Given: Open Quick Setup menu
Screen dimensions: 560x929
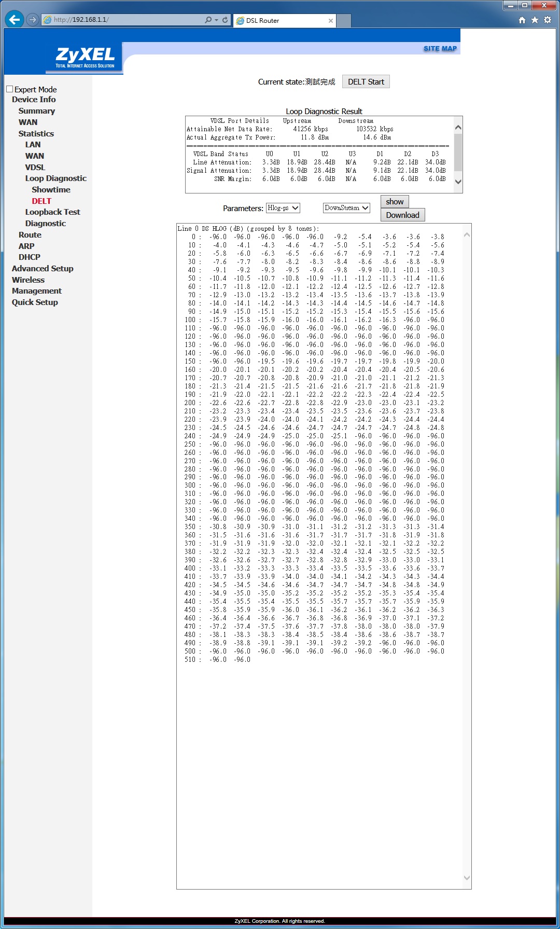Looking at the screenshot, I should 35,302.
